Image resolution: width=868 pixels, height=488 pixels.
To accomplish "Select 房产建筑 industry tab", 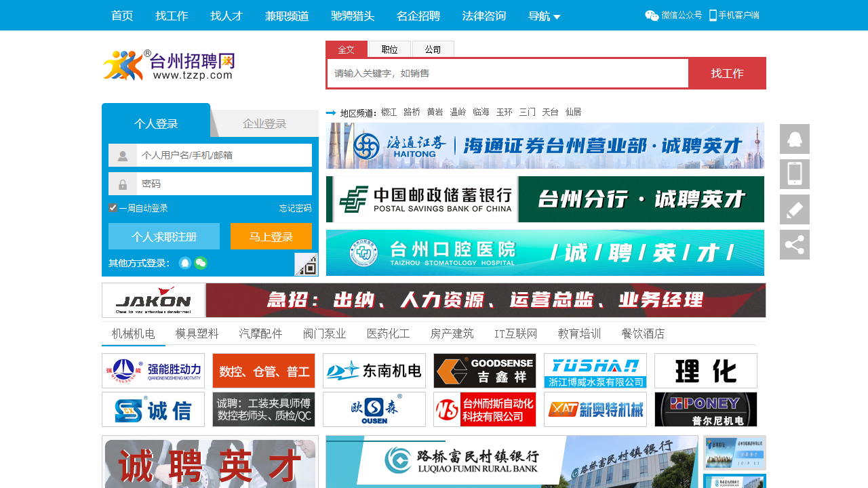I will click(x=452, y=333).
